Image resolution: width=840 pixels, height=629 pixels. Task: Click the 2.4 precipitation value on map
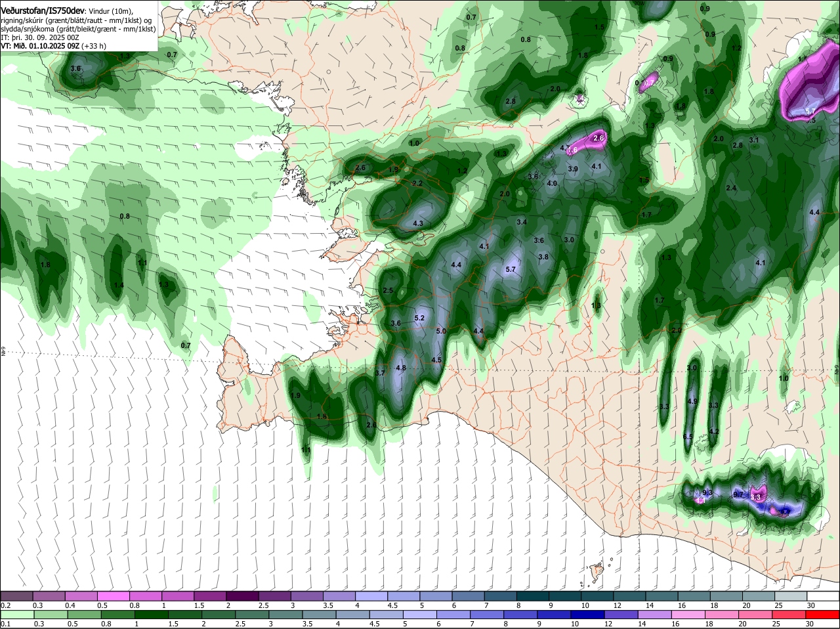click(731, 188)
